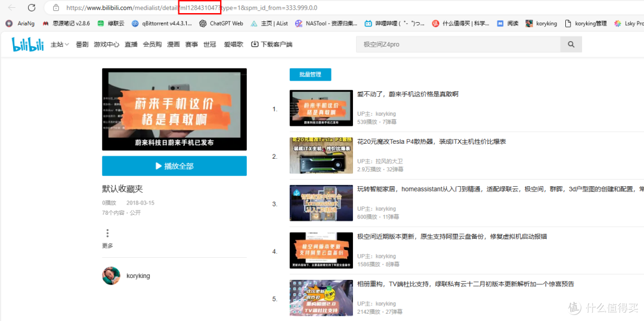Open thumbnail of 极空间近期版本更新 video
Screen dimensions: 644x321
tap(321, 251)
